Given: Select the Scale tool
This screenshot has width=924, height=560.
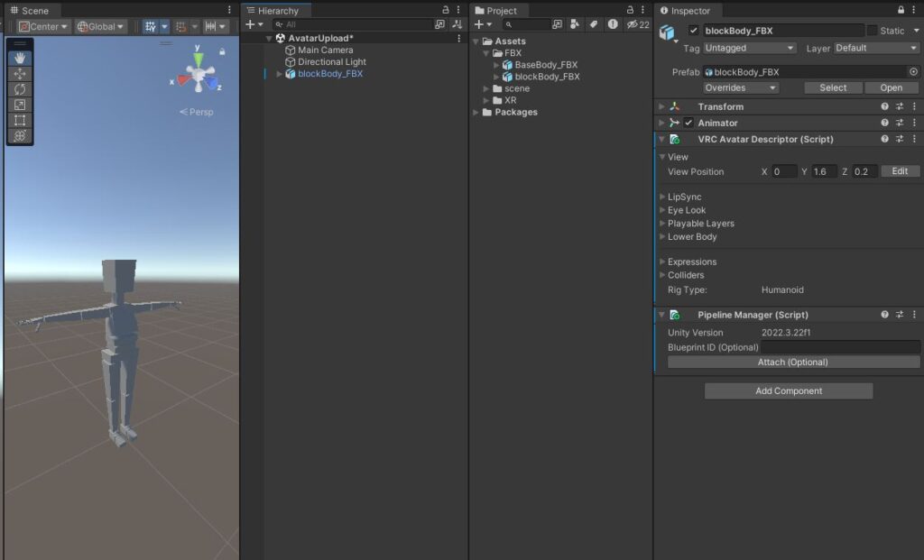Looking at the screenshot, I should [x=20, y=105].
